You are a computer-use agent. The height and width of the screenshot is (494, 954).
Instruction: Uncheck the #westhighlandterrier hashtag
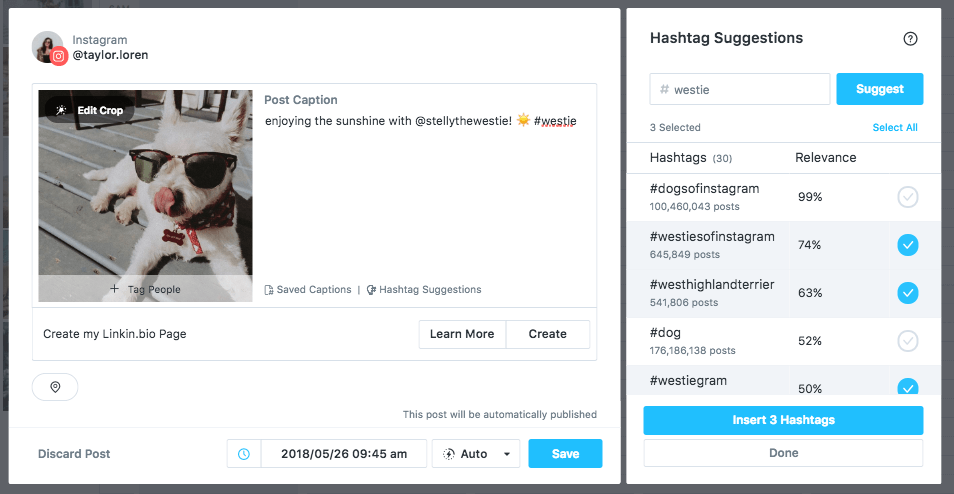pos(907,293)
